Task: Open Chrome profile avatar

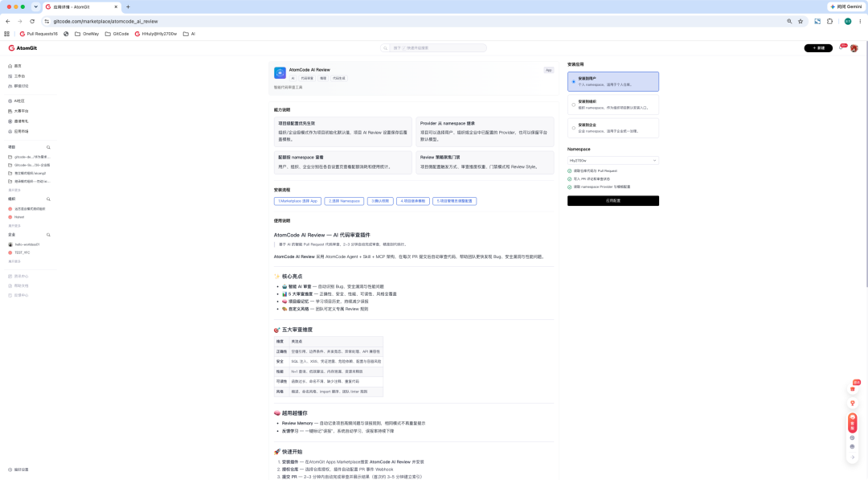Action: [x=848, y=22]
